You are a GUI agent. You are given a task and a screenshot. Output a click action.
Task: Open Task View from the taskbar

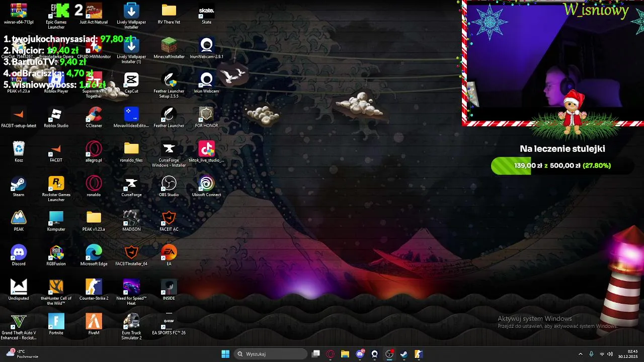[316, 354]
